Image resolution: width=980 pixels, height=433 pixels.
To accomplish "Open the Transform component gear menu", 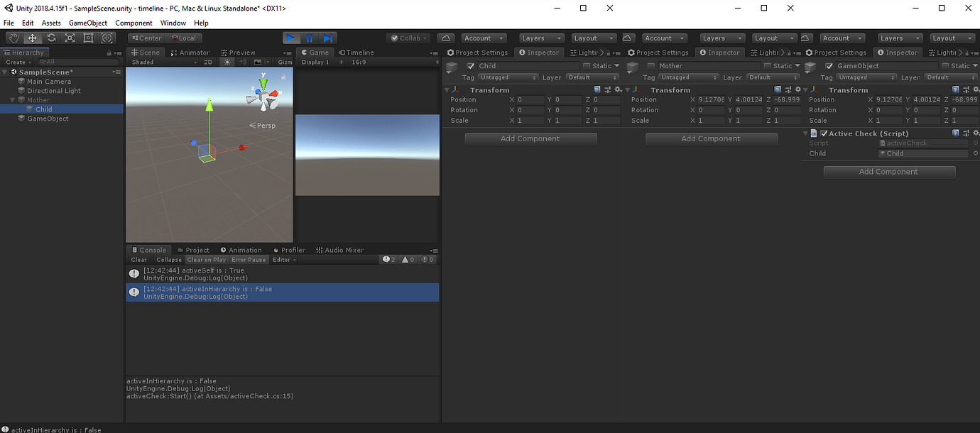I will 617,90.
